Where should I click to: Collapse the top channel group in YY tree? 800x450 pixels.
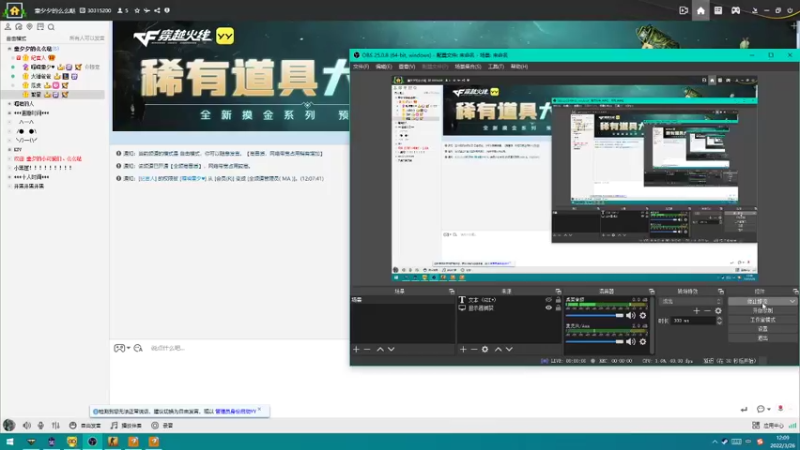[9, 48]
